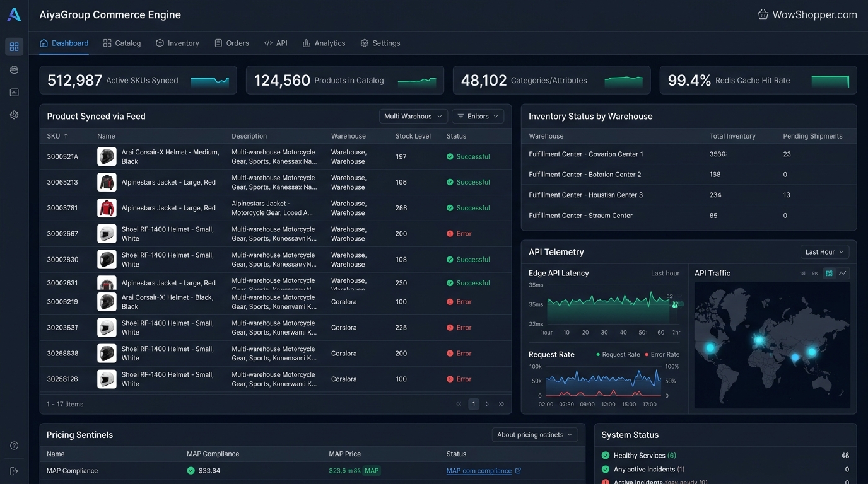868x484 pixels.
Task: Go to first page of product table
Action: click(x=459, y=404)
